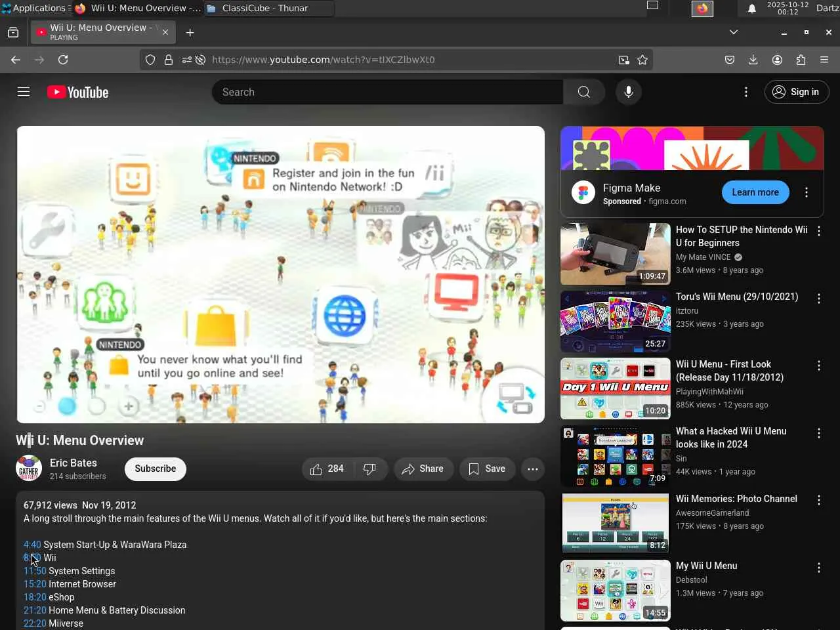Open options for My Wii U Menu video
The image size is (840, 630).
(819, 568)
